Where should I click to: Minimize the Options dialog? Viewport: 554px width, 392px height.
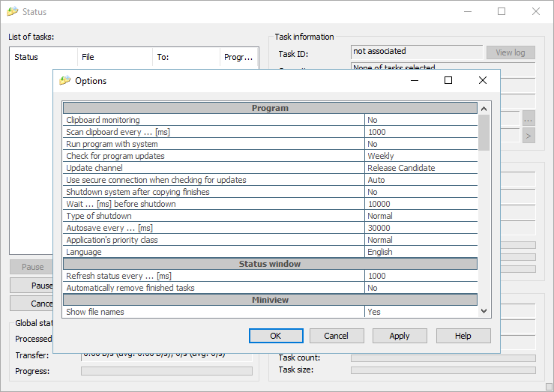pyautogui.click(x=414, y=80)
